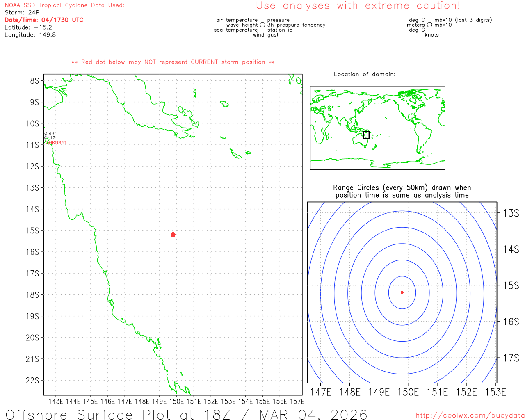Screen dimensions: 525x420
Task: Click the 'knots' legend label
Action: [431, 35]
